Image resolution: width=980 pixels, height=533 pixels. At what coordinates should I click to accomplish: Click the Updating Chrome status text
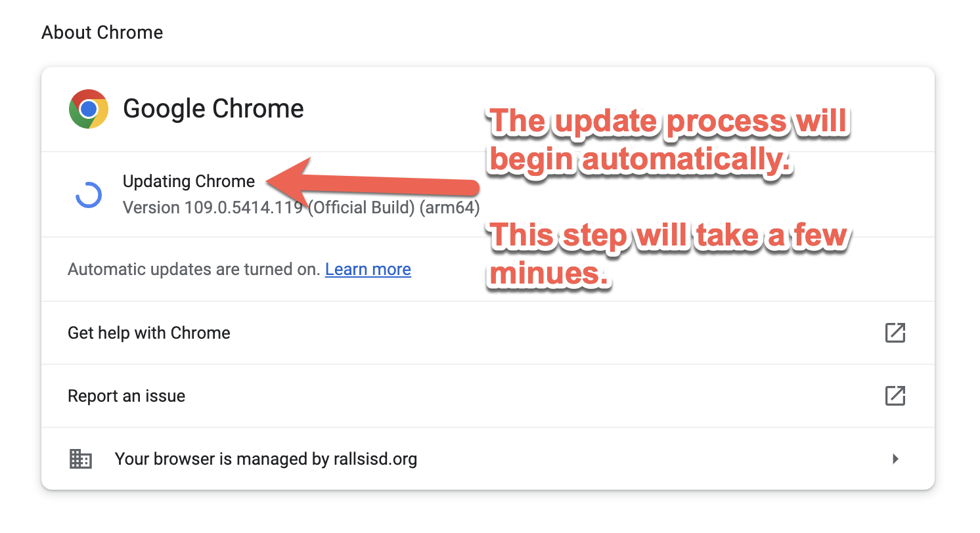(189, 181)
